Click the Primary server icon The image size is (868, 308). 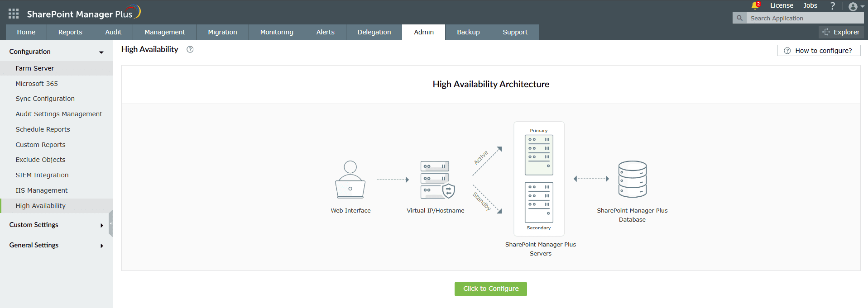[539, 155]
